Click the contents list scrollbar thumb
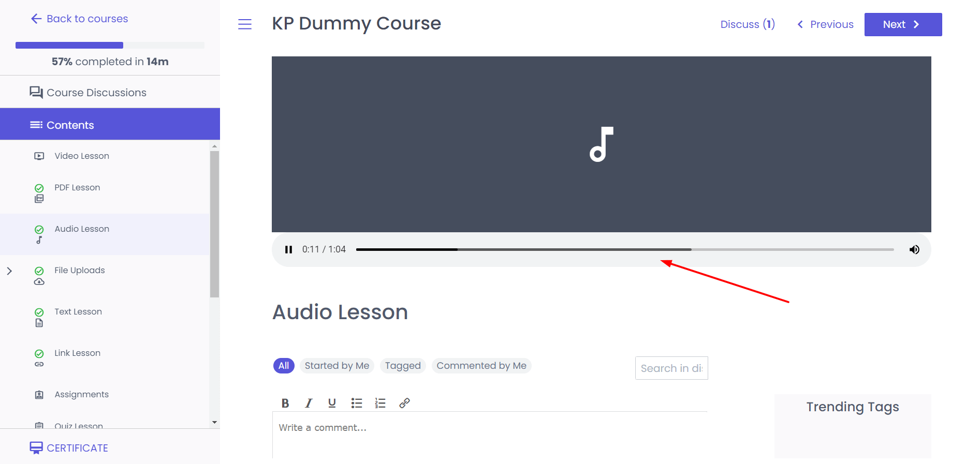The width and height of the screenshot is (980, 464). tap(214, 224)
